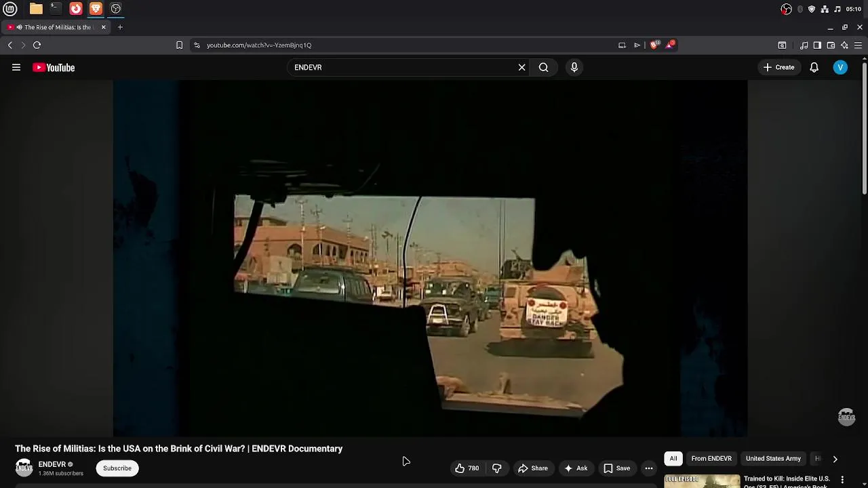Viewport: 868px width, 488px height.
Task: Click the send icon in address bar
Action: click(637, 45)
